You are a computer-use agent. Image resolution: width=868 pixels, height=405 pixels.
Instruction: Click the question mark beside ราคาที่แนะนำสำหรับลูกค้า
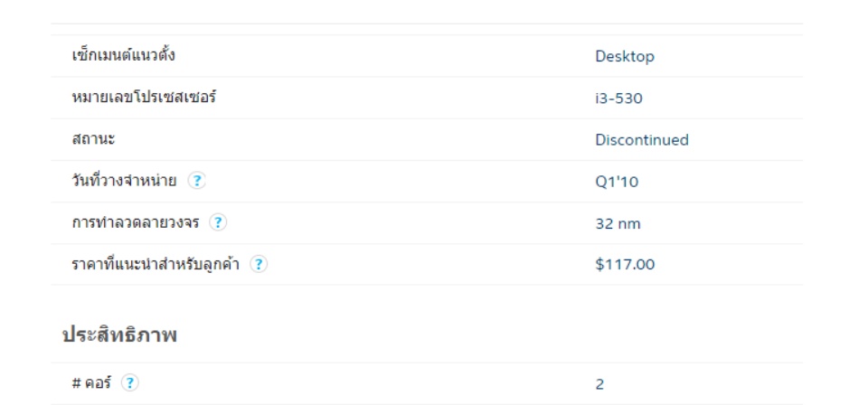point(259,264)
